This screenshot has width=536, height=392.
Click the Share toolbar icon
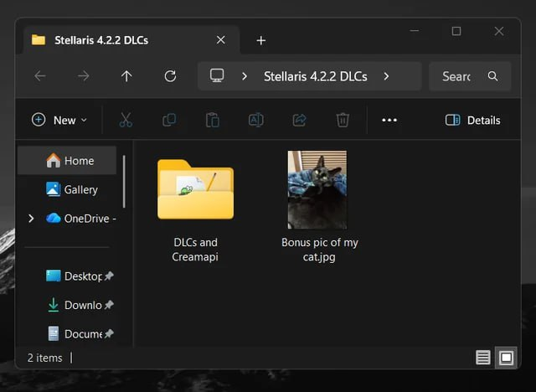coord(299,120)
